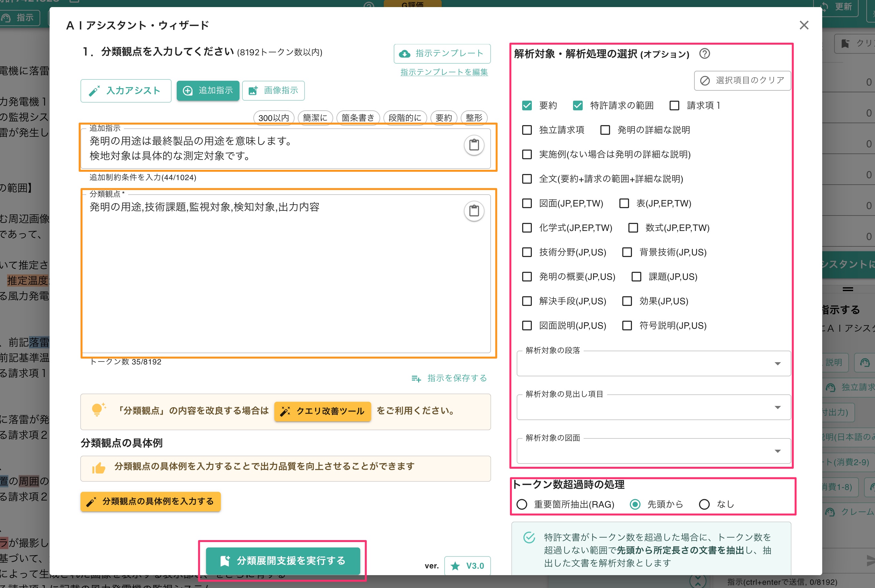
Task: Click 選択項目のクリア button
Action: point(742,81)
